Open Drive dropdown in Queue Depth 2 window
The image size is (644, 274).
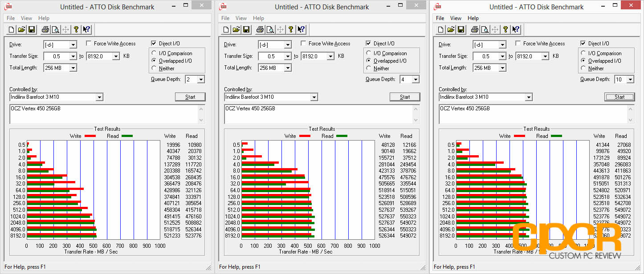click(x=73, y=44)
